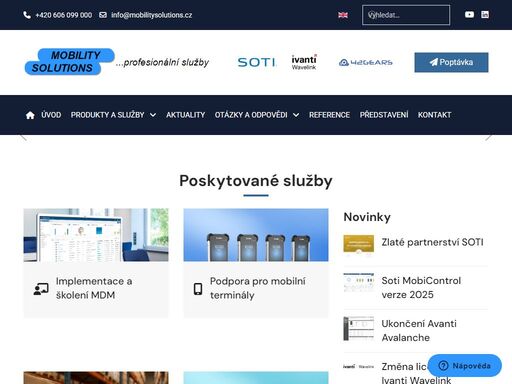Open the 42Gears partner logo
The width and height of the screenshot is (512, 384).
pyautogui.click(x=366, y=62)
